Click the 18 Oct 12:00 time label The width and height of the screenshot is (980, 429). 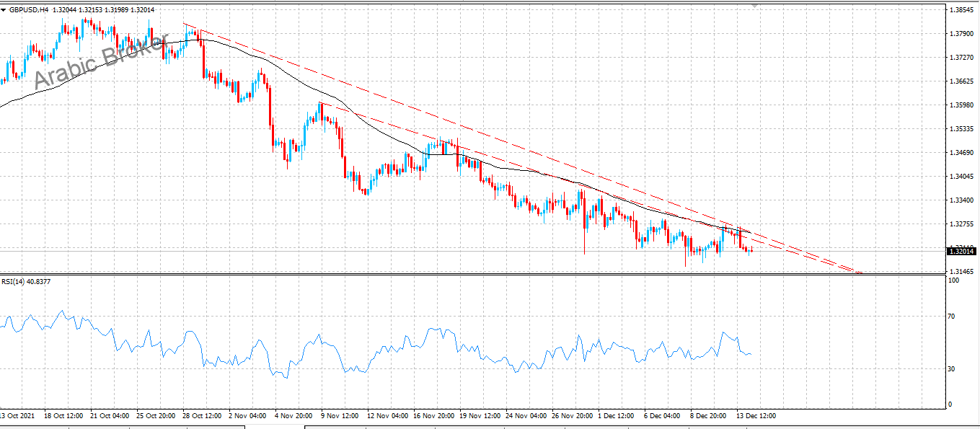pyautogui.click(x=65, y=416)
